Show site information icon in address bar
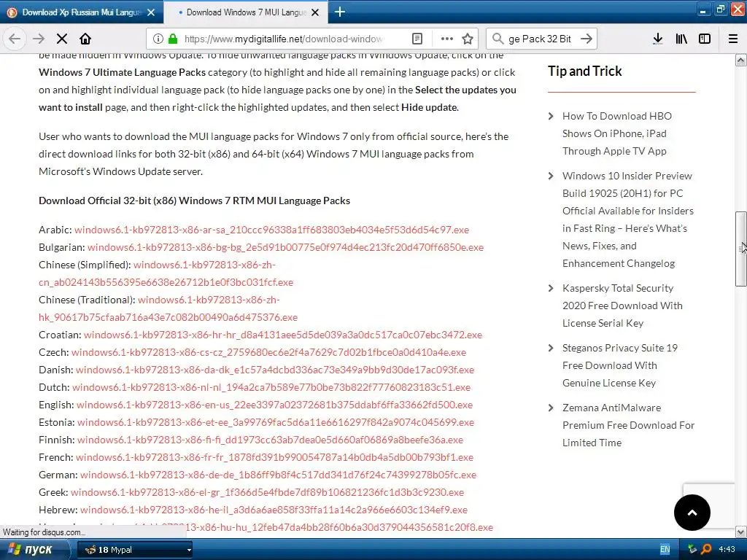Image resolution: width=747 pixels, height=560 pixels. click(x=158, y=39)
